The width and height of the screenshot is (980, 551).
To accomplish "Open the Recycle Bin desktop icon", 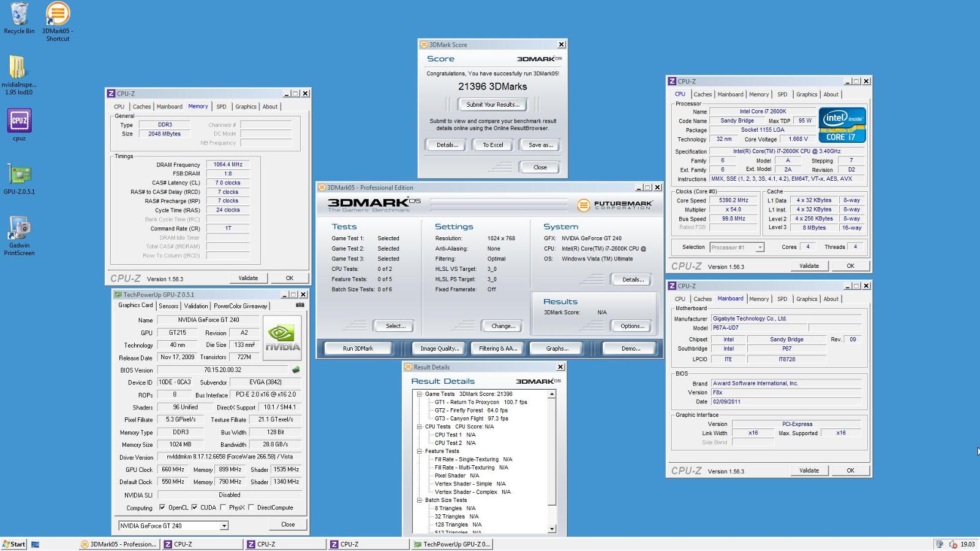I will 19,18.
